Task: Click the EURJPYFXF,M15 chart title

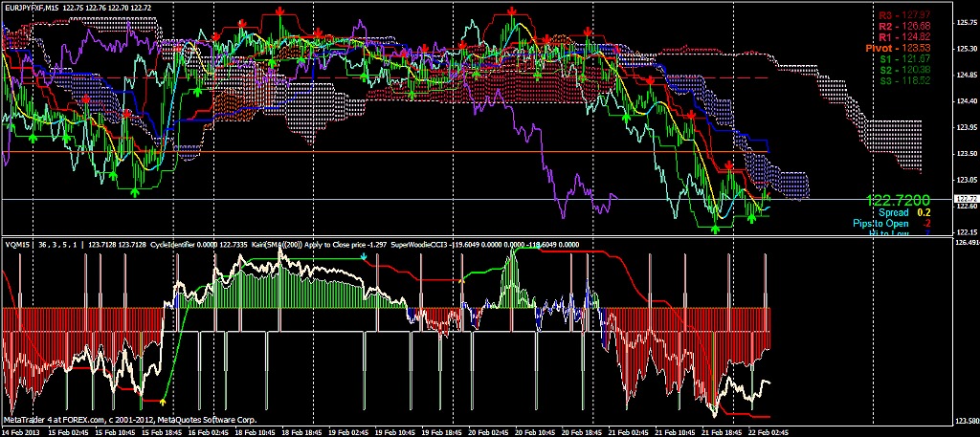Action: [x=32, y=6]
